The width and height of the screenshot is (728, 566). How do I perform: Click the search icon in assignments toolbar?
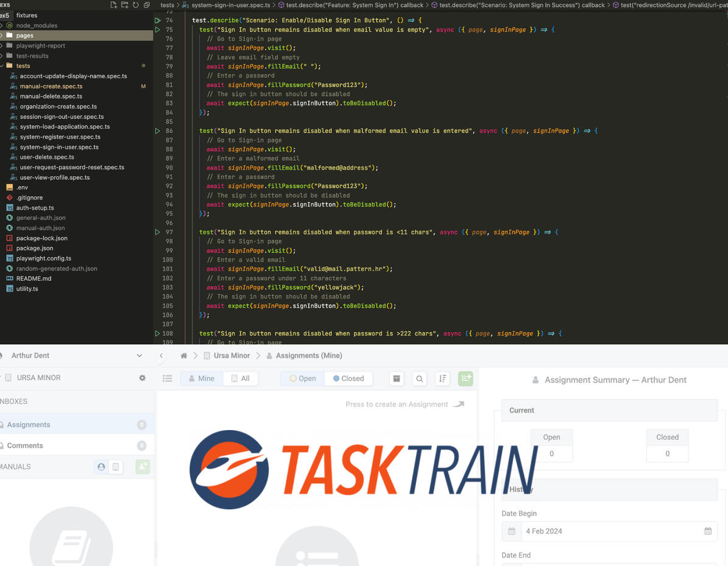419,379
